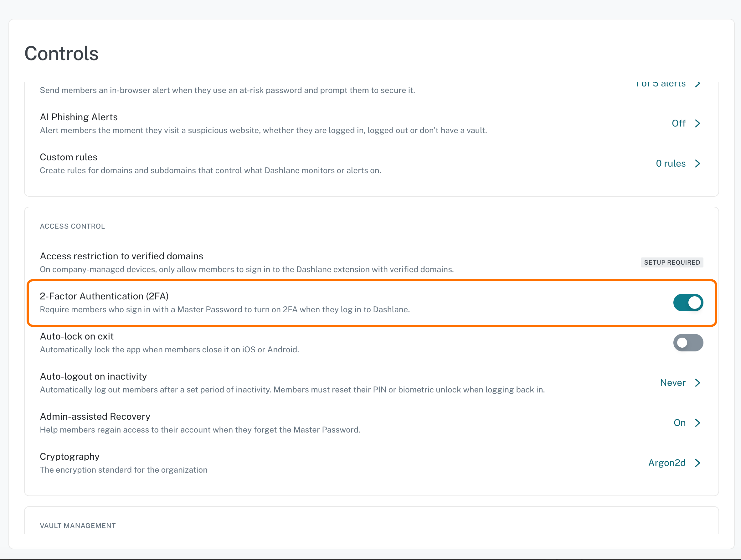
Task: Click the Admin-assisted Recovery chevron arrow
Action: click(x=697, y=423)
